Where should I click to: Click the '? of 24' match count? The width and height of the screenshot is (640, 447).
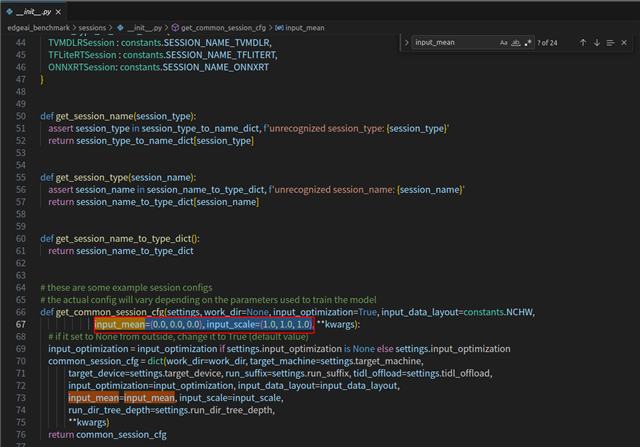click(548, 43)
